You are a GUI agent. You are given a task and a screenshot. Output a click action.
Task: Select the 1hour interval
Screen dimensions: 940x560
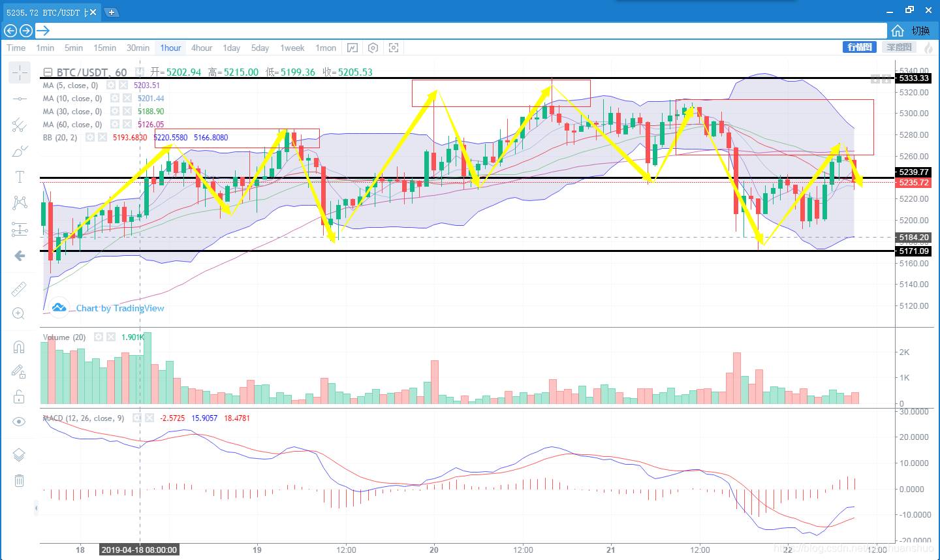tap(171, 48)
